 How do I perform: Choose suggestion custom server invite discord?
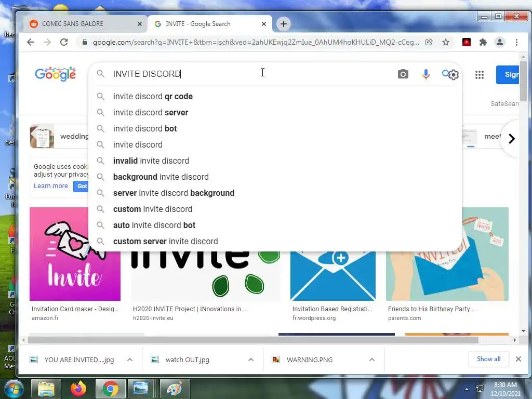pyautogui.click(x=275, y=241)
